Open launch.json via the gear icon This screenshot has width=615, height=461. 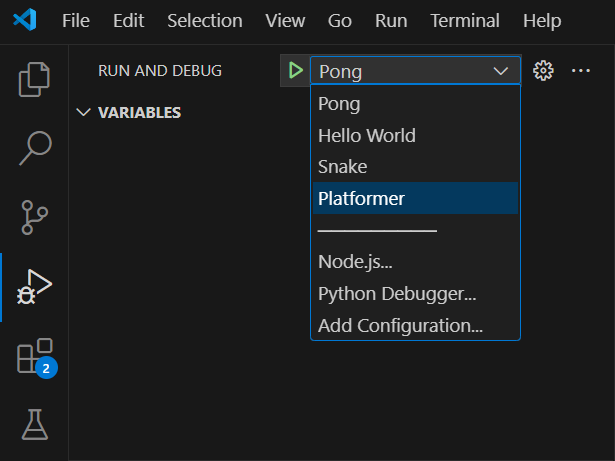pyautogui.click(x=543, y=71)
